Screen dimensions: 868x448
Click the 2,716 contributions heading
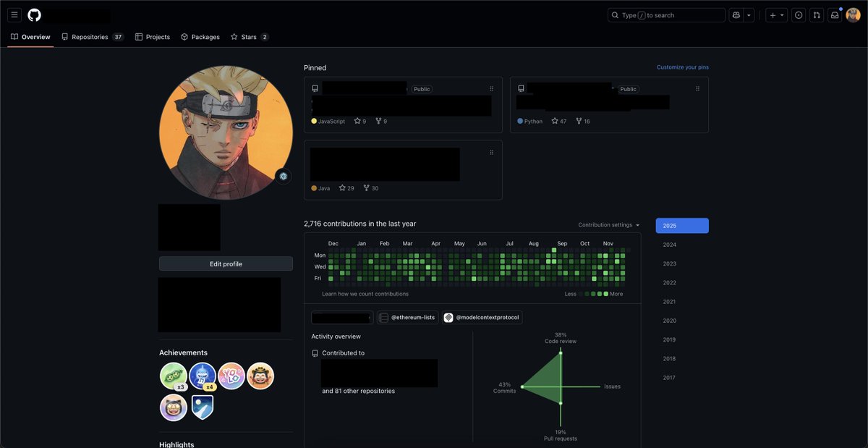360,224
